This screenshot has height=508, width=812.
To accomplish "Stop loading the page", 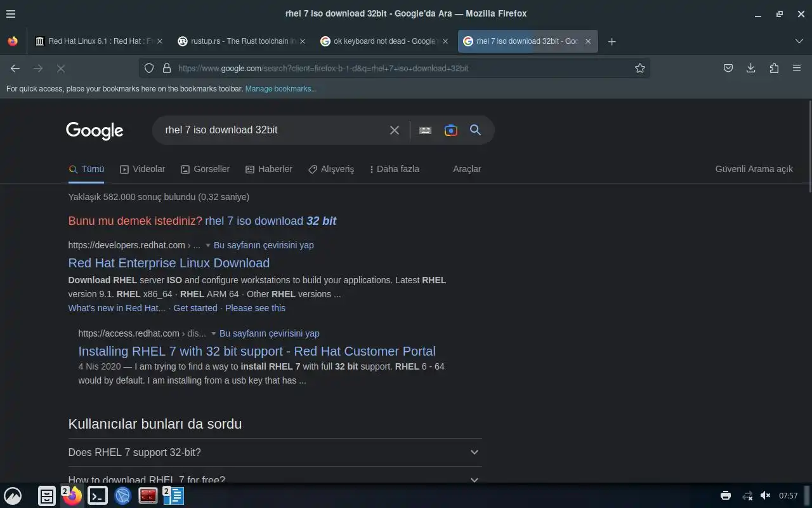I will (x=61, y=68).
